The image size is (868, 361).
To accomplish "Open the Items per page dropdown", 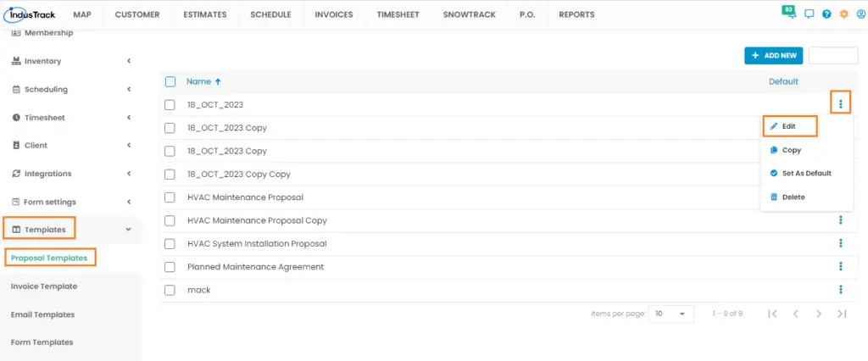I will tap(670, 314).
